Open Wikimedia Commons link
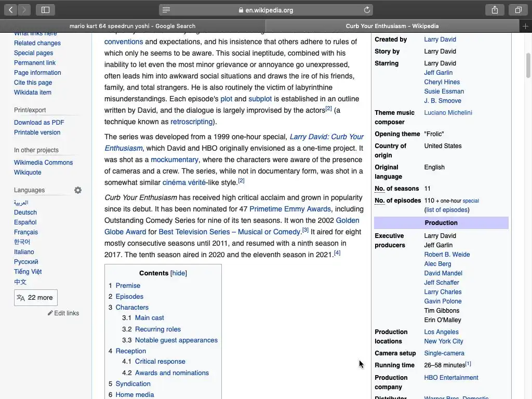The image size is (532, 399). [44, 163]
